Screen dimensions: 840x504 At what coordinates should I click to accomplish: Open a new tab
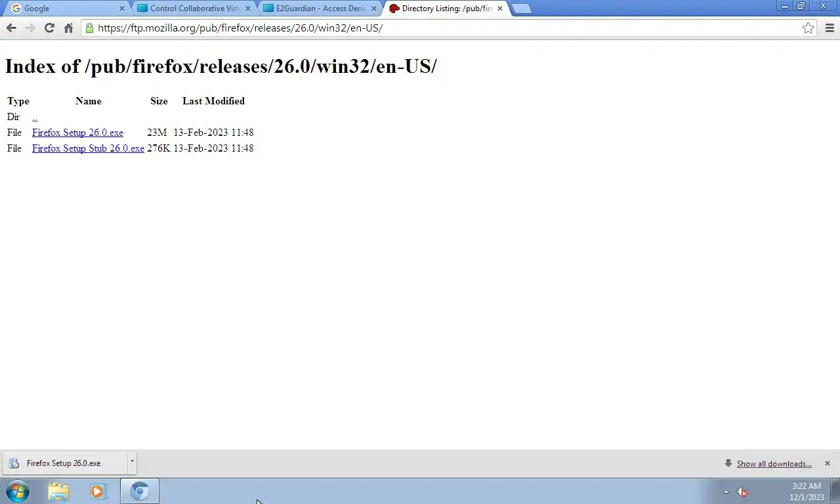(521, 9)
